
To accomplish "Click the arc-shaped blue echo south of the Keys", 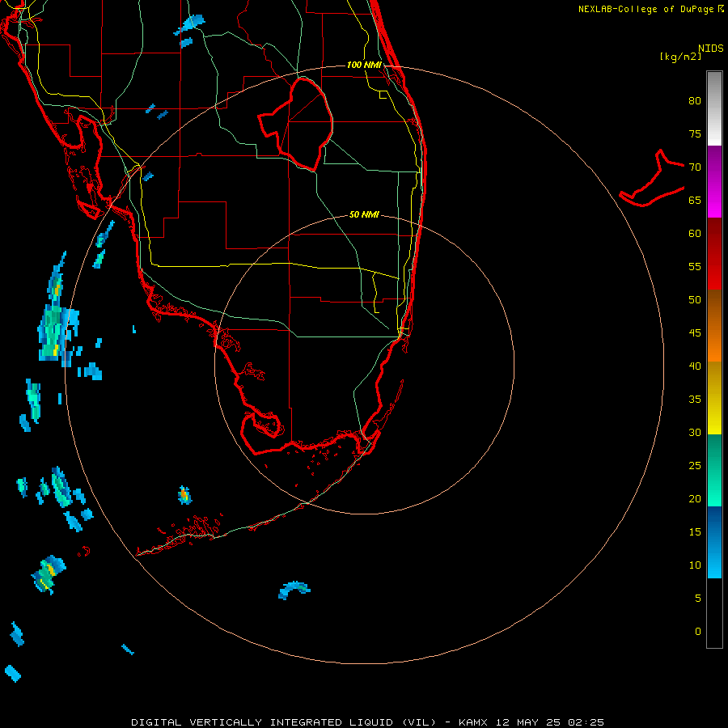I will click(x=294, y=590).
